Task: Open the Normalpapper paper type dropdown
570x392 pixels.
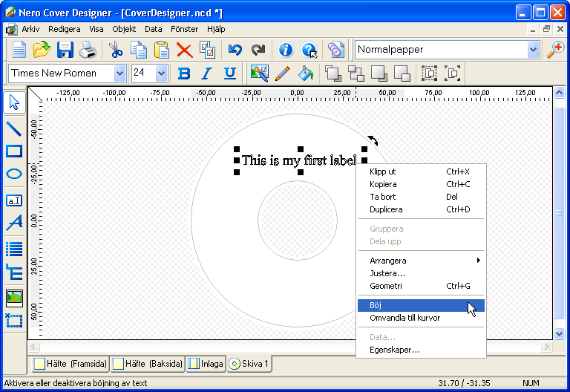Action: pyautogui.click(x=533, y=50)
